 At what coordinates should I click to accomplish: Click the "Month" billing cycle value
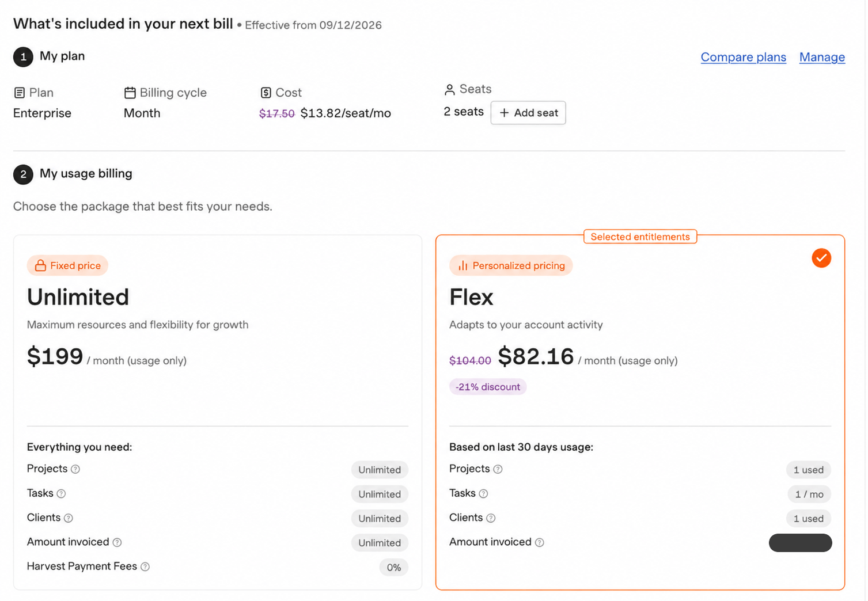[142, 113]
